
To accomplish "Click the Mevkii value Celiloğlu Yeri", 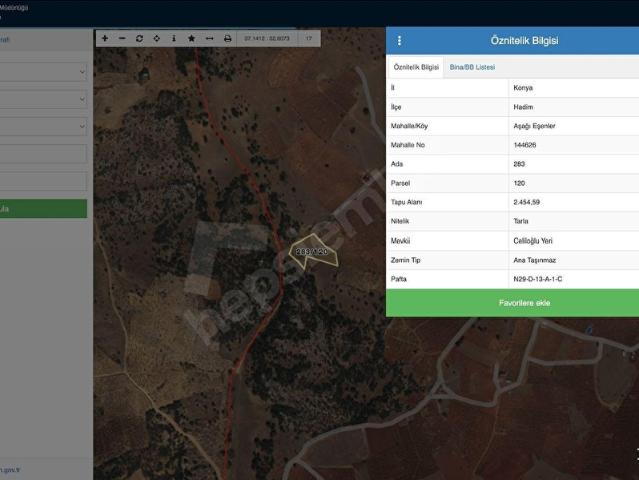I will (x=533, y=241).
